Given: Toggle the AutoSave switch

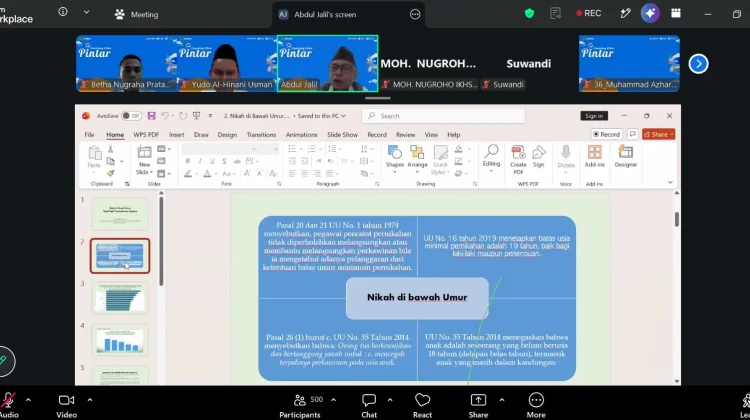Looking at the screenshot, I should click(x=131, y=116).
